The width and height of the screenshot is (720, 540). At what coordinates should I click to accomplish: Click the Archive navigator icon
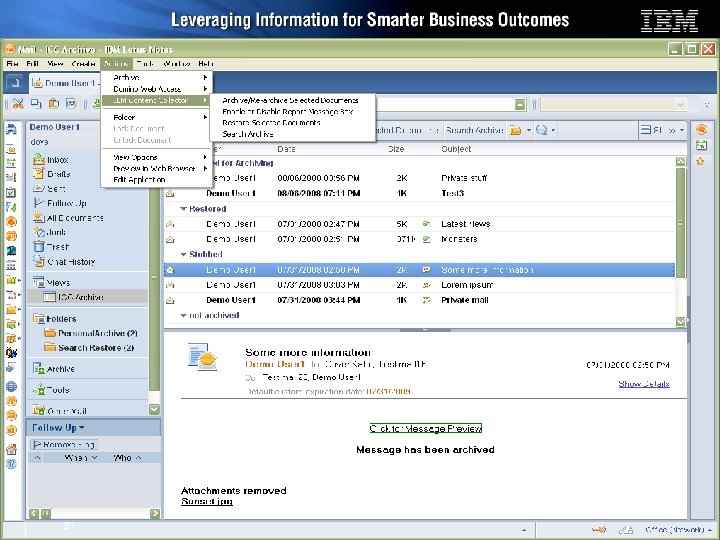coord(38,368)
